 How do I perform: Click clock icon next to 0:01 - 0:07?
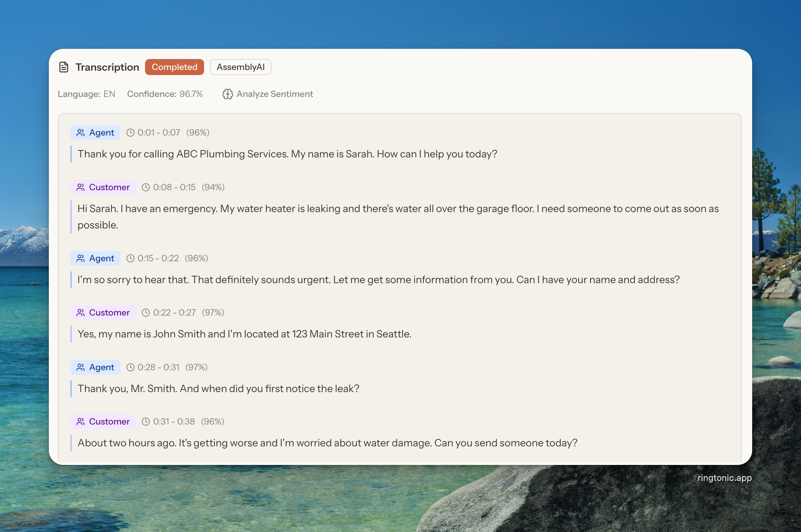130,133
